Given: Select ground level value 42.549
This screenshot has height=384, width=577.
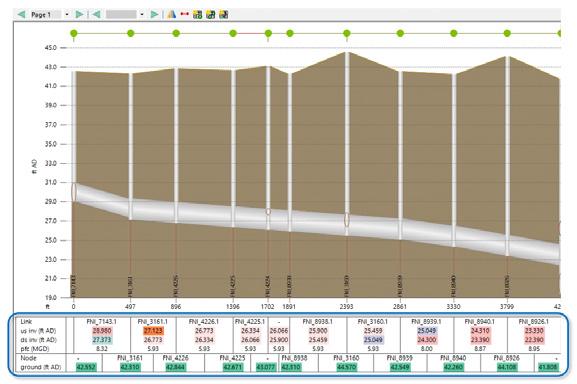Looking at the screenshot, I should [x=400, y=367].
